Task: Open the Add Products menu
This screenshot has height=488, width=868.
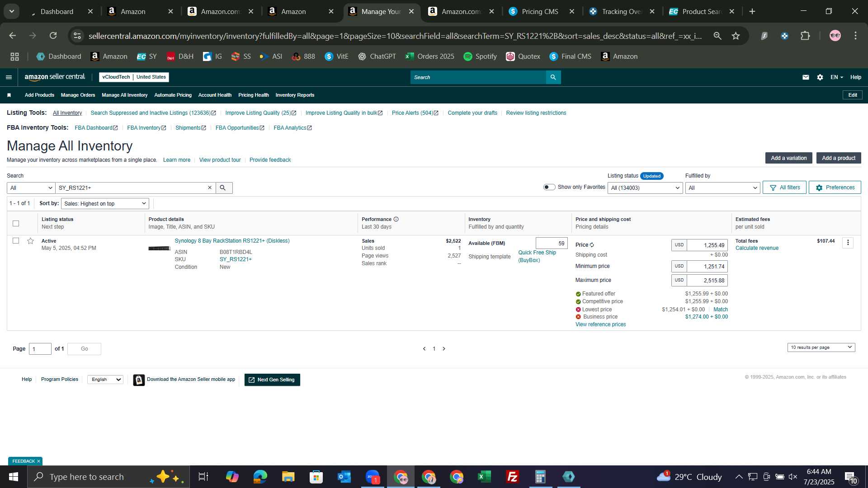Action: [x=39, y=95]
